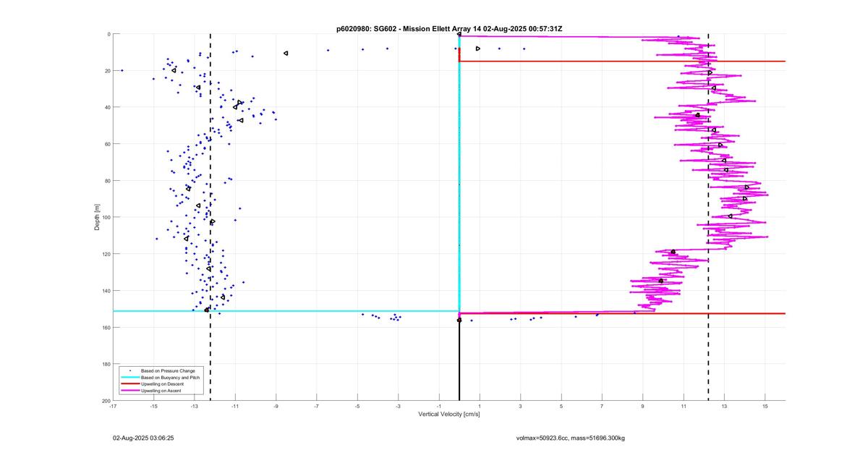Click the y-axis tick label 80
Screen dimensions: 868x450
coord(106,181)
